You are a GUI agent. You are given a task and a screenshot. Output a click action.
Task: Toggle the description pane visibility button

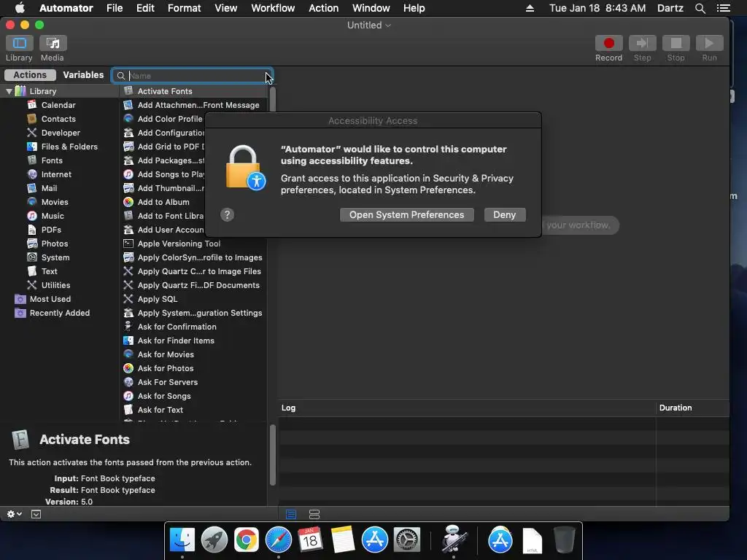[36, 514]
